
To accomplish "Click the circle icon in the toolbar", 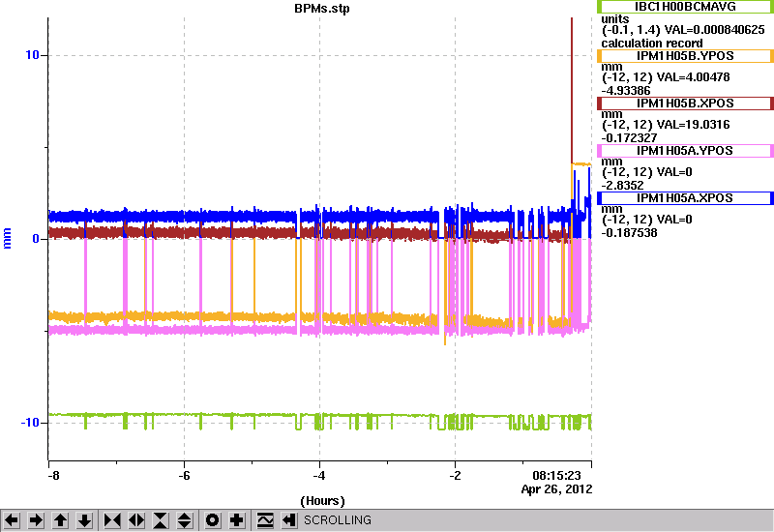I will (x=213, y=520).
